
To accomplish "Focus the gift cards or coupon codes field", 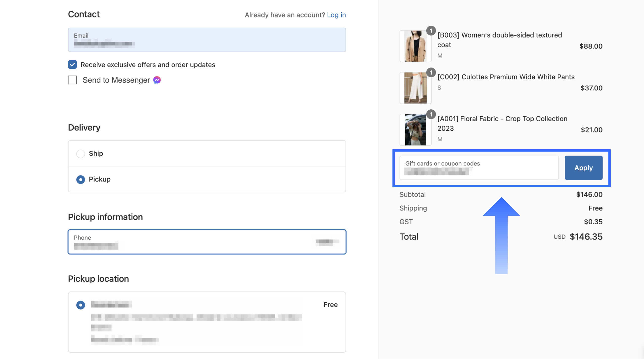I will [x=479, y=168].
